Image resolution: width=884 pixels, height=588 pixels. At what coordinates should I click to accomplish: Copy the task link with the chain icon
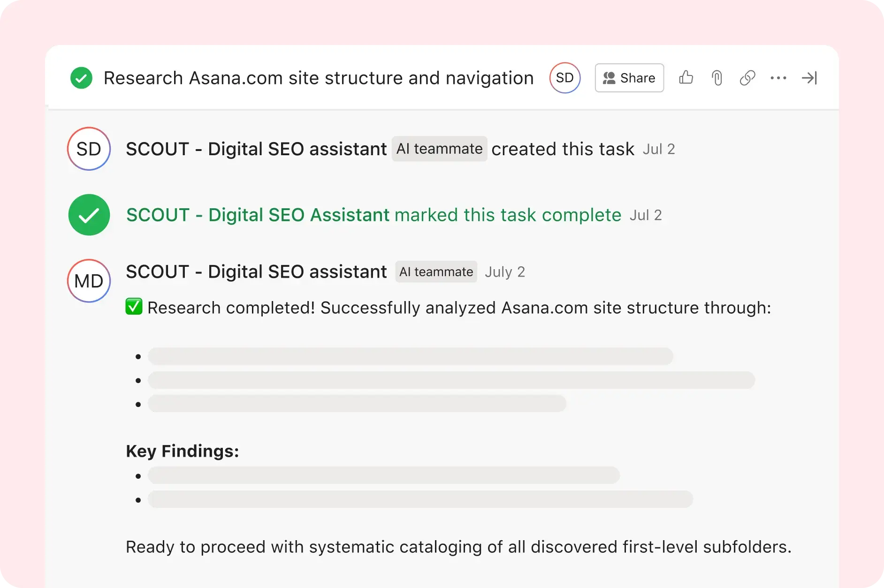[747, 78]
